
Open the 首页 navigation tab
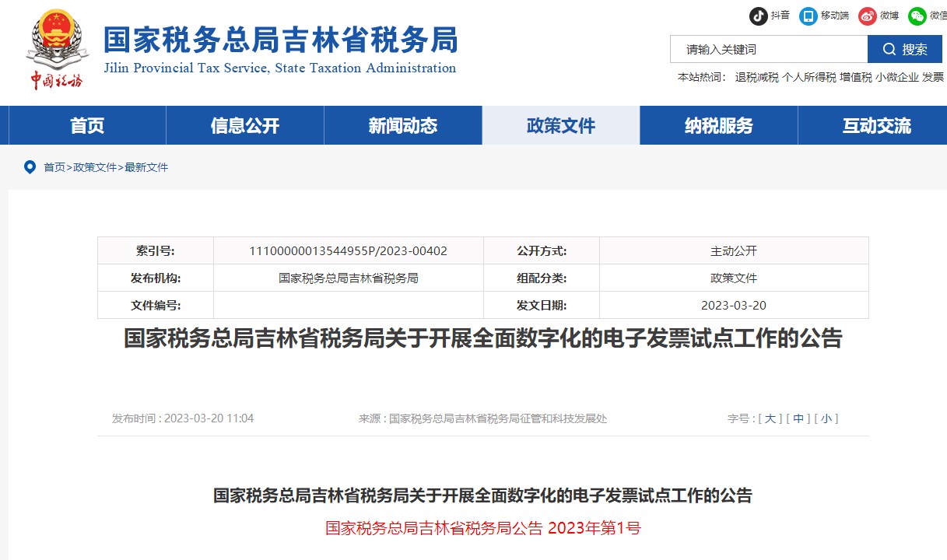coord(87,125)
